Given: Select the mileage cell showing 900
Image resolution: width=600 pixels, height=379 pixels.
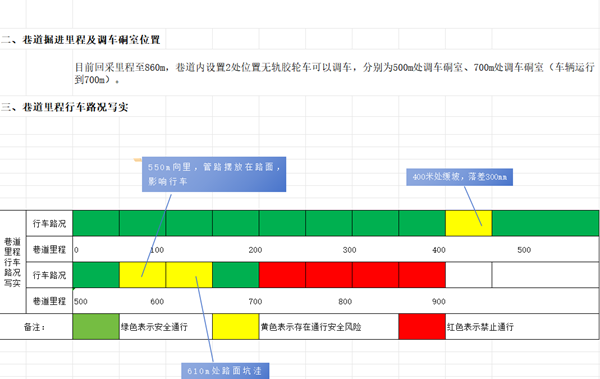Looking at the screenshot, I should [x=439, y=302].
